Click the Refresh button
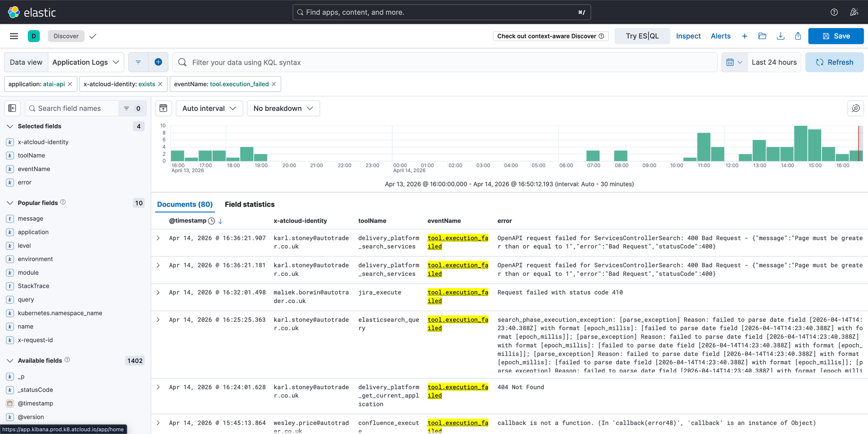The image size is (868, 434). [x=834, y=62]
